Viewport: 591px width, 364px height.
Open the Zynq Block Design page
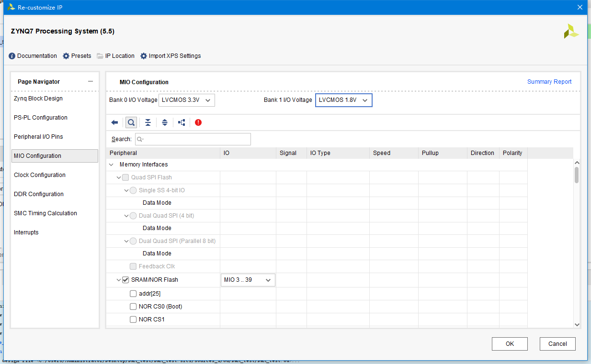coord(55,99)
